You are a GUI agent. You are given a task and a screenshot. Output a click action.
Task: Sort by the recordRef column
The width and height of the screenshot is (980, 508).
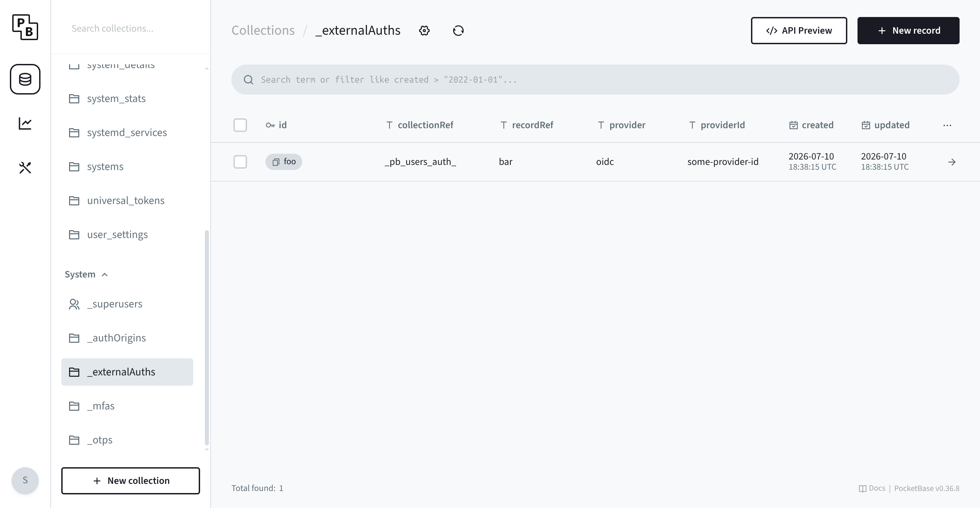526,125
